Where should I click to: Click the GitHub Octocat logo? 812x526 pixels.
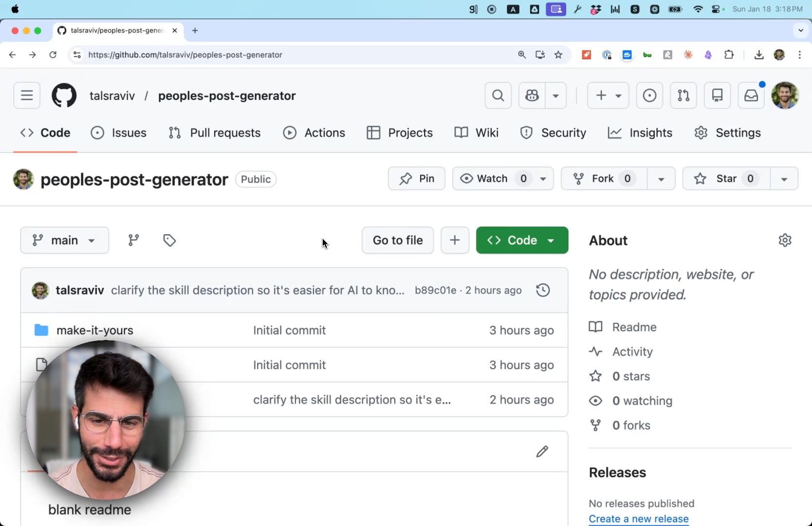(64, 95)
